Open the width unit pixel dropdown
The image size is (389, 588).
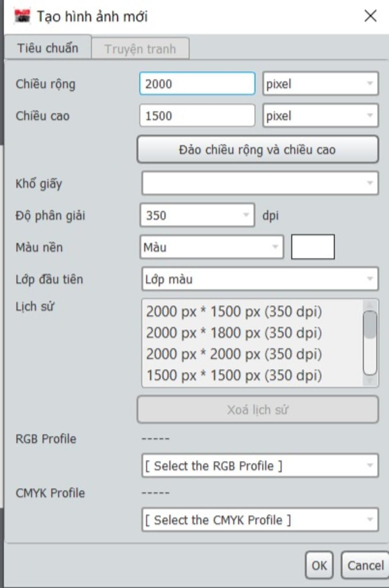coord(320,84)
